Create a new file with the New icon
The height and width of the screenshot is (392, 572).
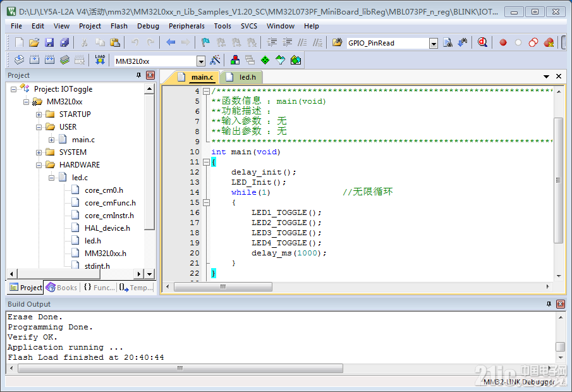click(x=19, y=43)
